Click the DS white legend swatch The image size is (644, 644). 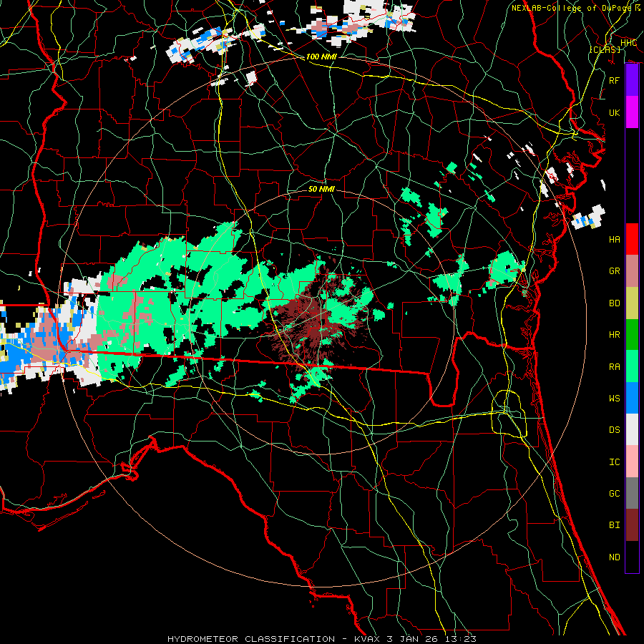click(x=632, y=429)
